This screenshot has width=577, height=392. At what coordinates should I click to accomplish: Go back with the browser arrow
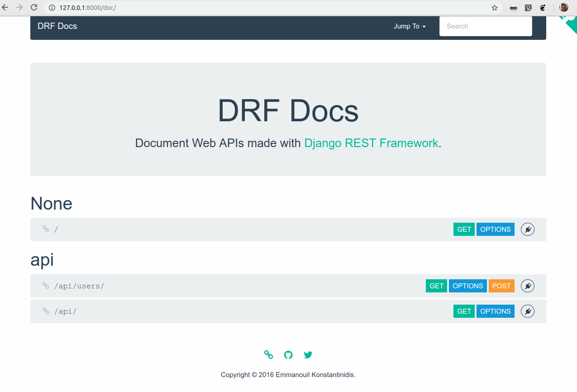tap(5, 7)
